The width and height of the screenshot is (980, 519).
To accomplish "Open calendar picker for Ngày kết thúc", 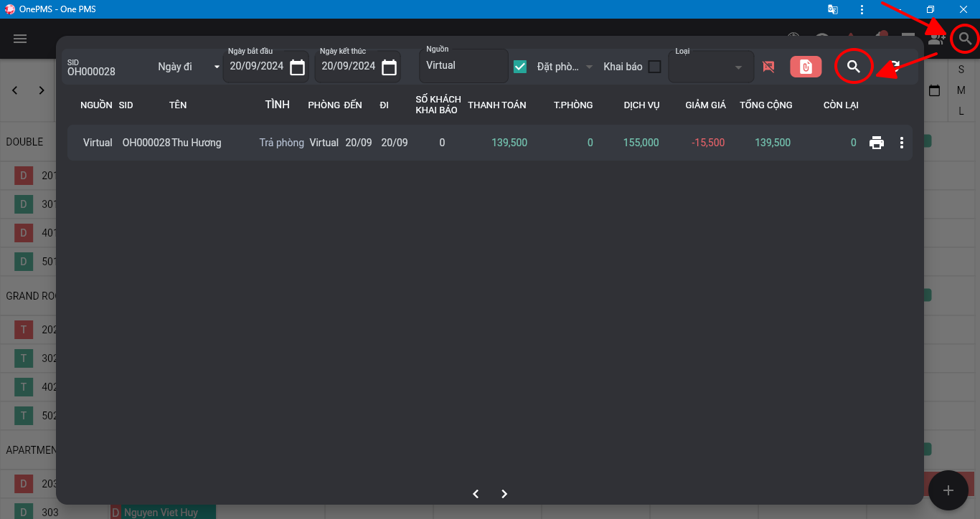I will click(x=389, y=67).
